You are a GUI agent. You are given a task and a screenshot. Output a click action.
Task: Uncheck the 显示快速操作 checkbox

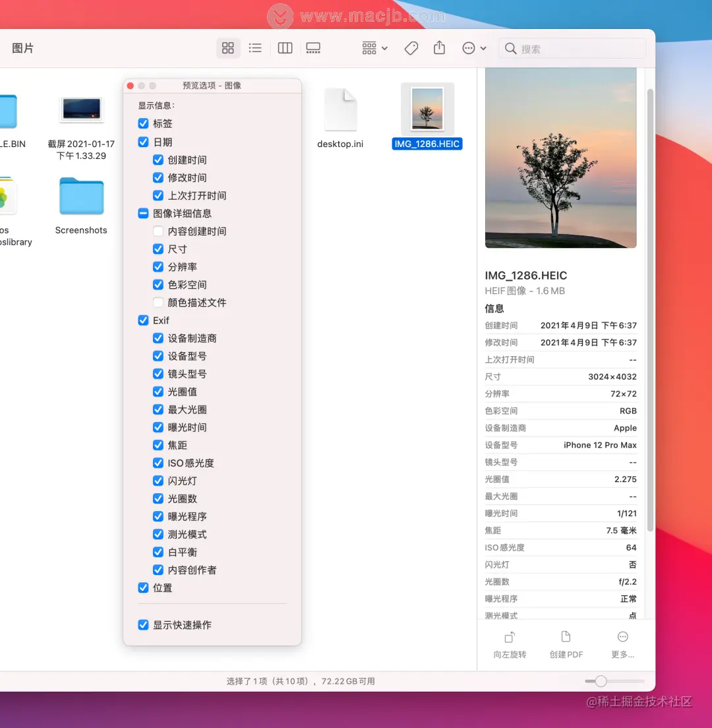click(x=144, y=625)
